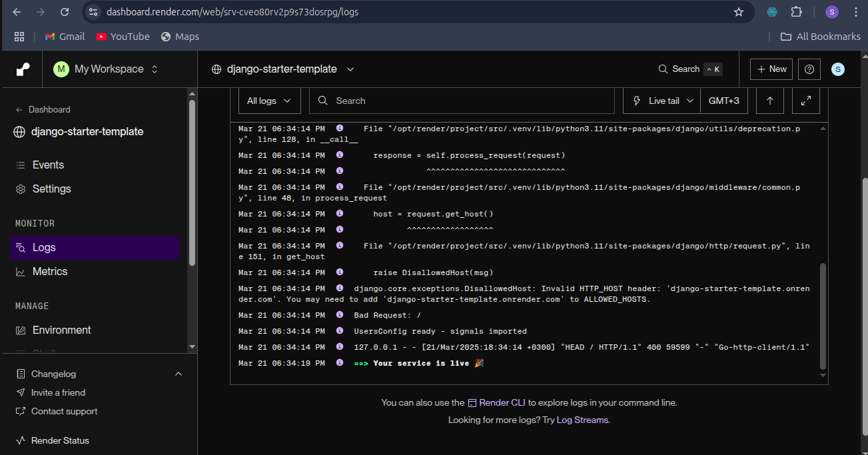
Task: Click the DisallowedHost exception log line
Action: click(x=524, y=294)
